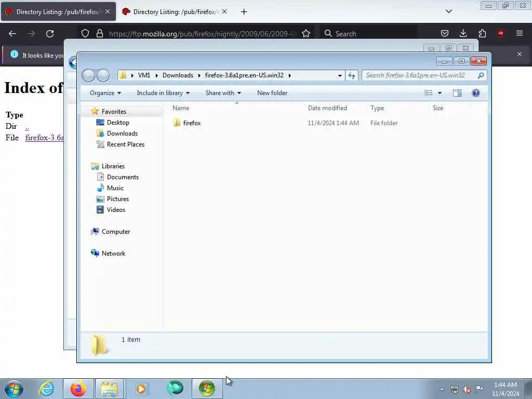
Task: Click the muted volume tray icon
Action: 467,389
